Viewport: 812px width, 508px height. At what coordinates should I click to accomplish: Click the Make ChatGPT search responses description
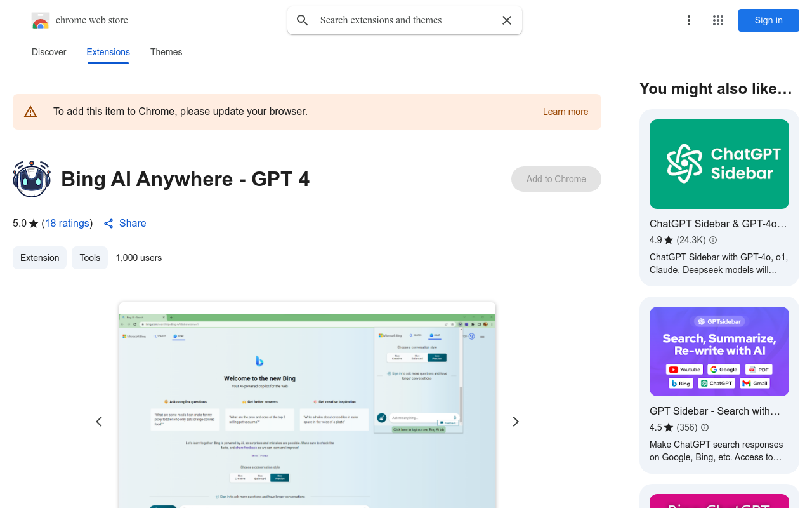(716, 451)
